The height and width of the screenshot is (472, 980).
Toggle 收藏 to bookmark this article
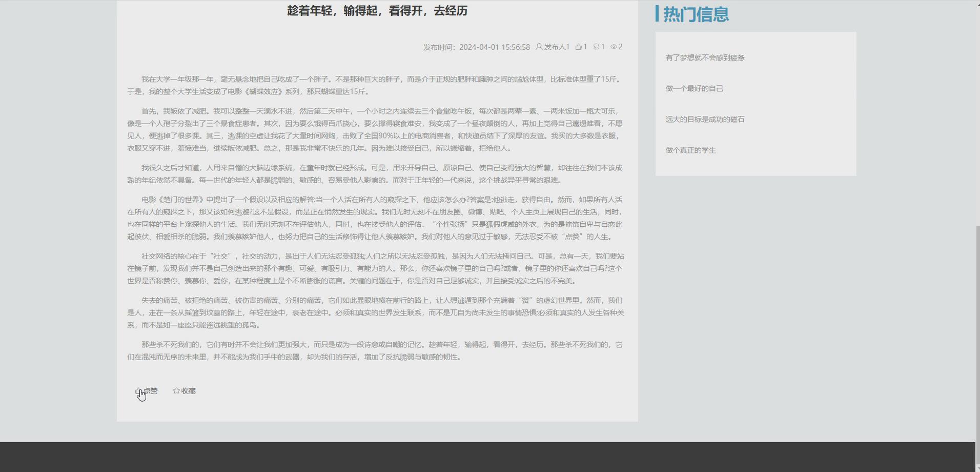[186, 390]
